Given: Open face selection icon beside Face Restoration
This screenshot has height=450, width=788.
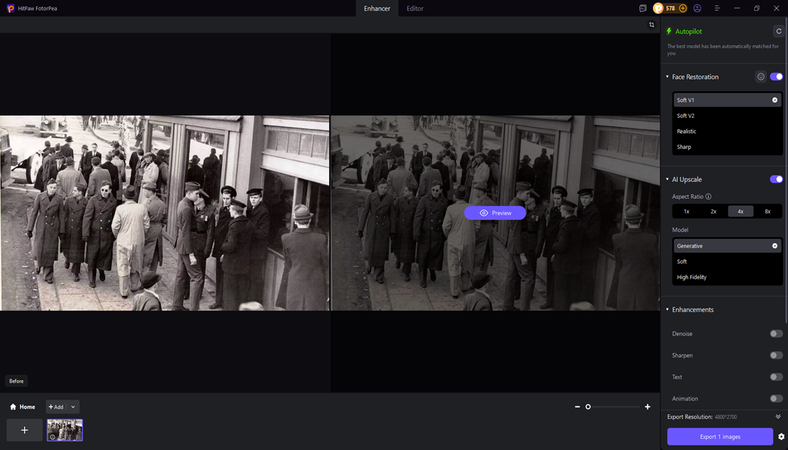Looking at the screenshot, I should point(760,76).
